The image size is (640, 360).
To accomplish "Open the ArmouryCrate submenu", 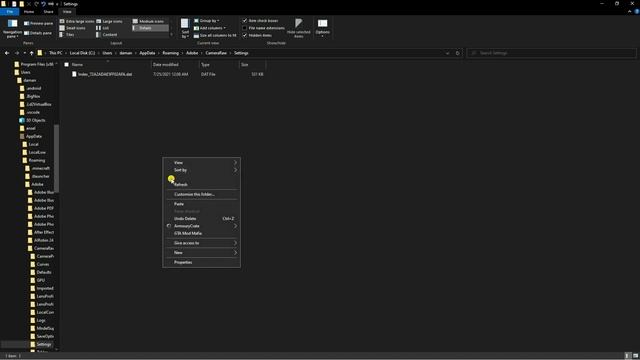I will 202,226.
